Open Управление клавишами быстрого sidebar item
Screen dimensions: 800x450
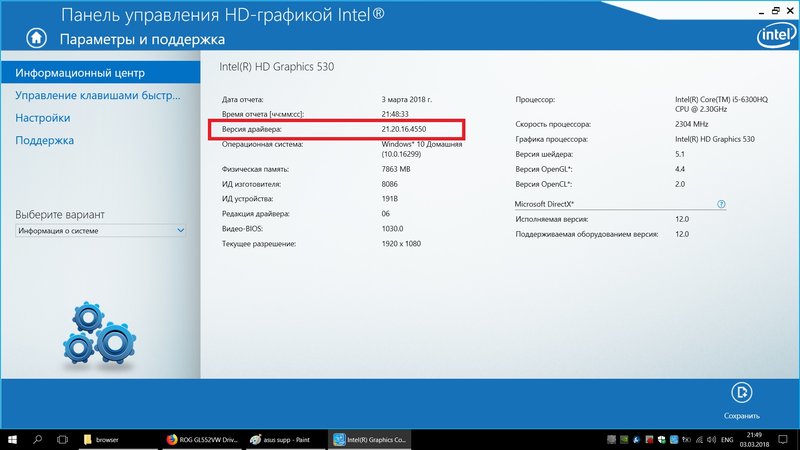97,95
